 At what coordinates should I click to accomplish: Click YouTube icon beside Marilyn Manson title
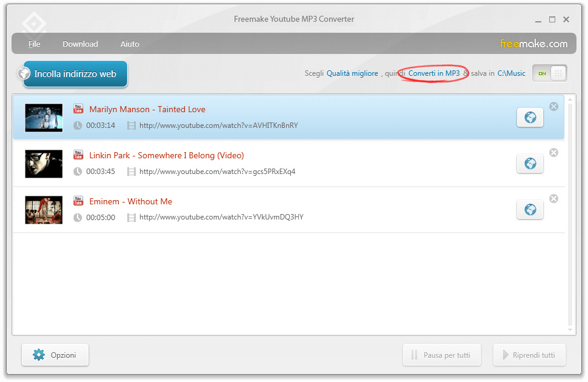[78, 109]
